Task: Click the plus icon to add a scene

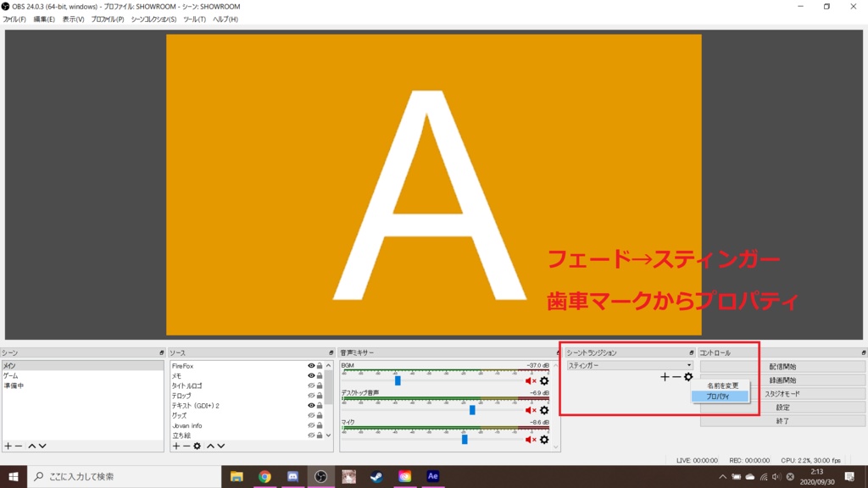Action: [x=8, y=446]
